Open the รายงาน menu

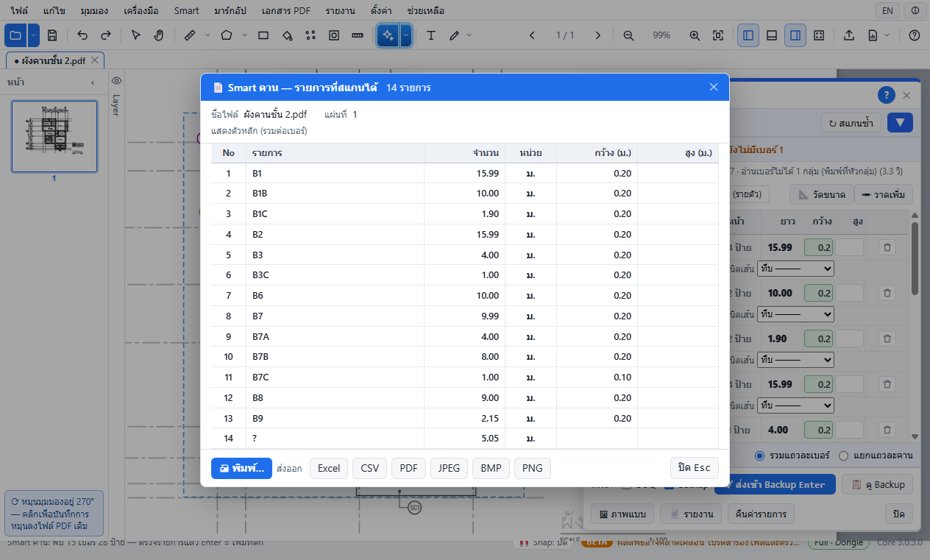[340, 11]
